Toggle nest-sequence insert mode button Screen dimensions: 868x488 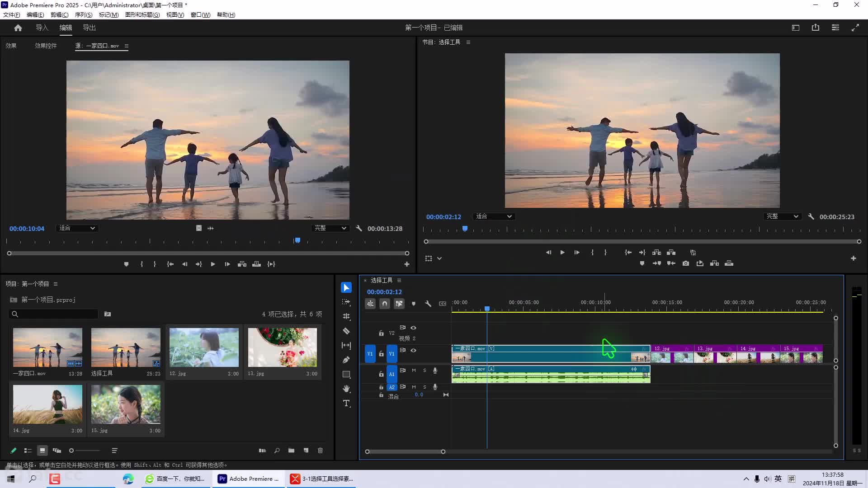[x=370, y=304]
